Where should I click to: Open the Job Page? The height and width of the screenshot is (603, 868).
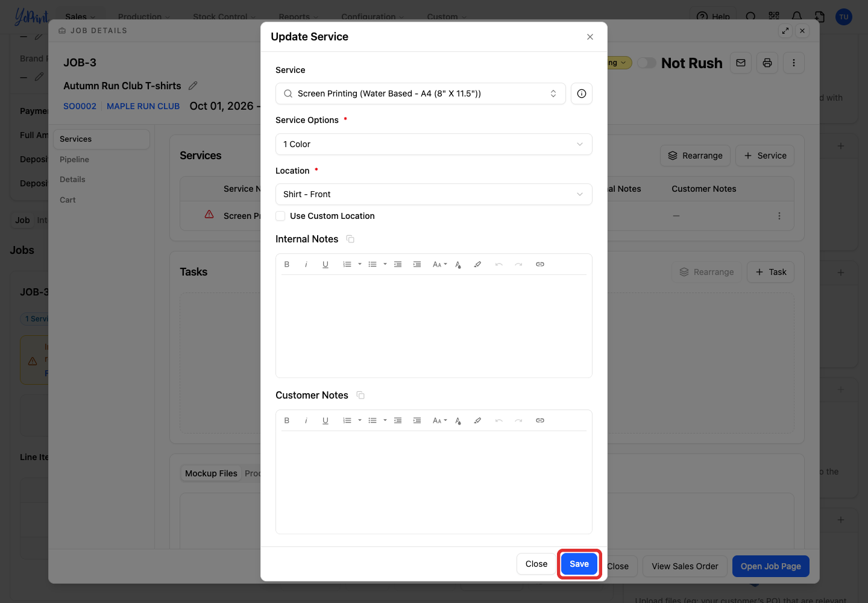click(x=771, y=566)
